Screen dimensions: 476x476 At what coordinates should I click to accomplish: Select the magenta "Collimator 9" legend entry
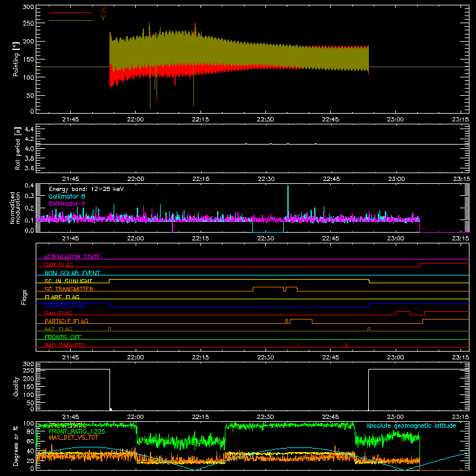coord(67,203)
